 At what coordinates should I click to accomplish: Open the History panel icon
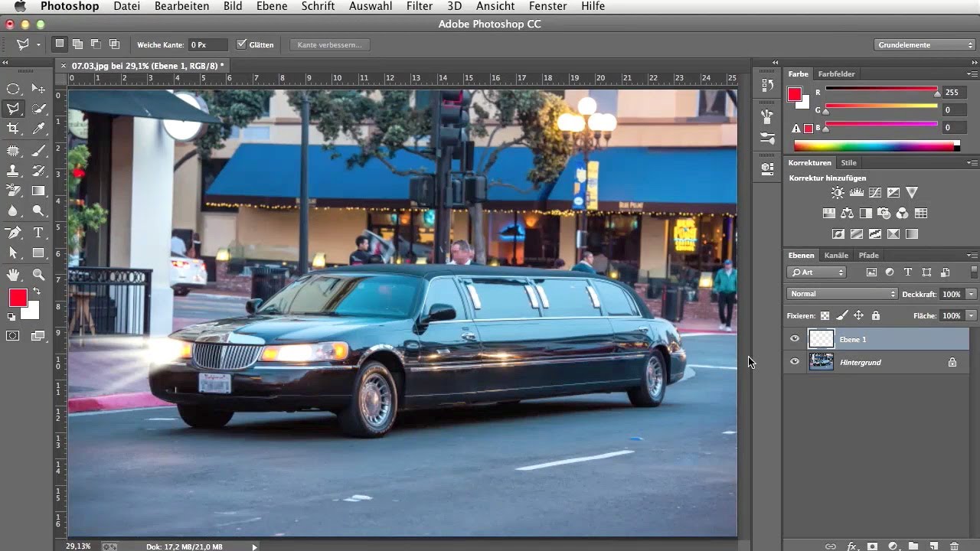[767, 86]
